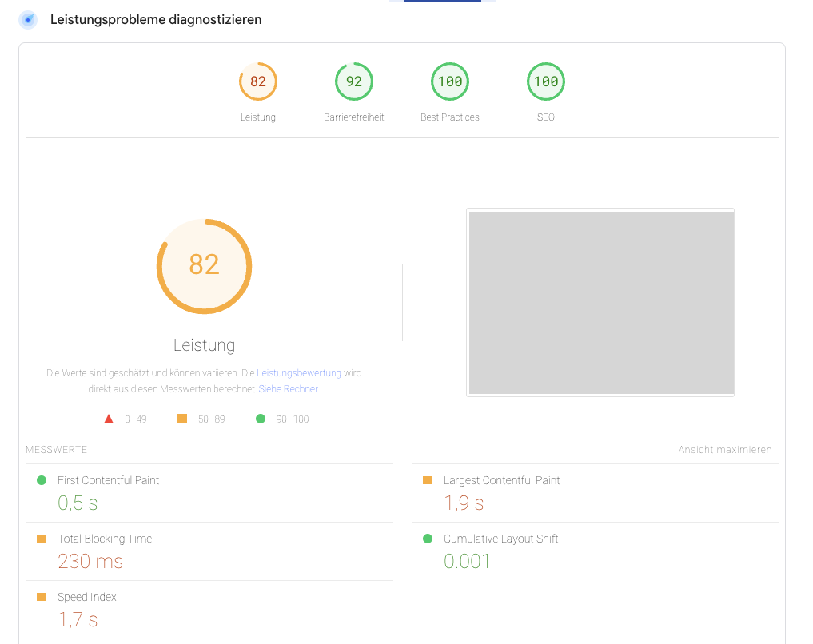Click the blue Lighthouse logo icon top left
813x644 pixels.
[27, 19]
